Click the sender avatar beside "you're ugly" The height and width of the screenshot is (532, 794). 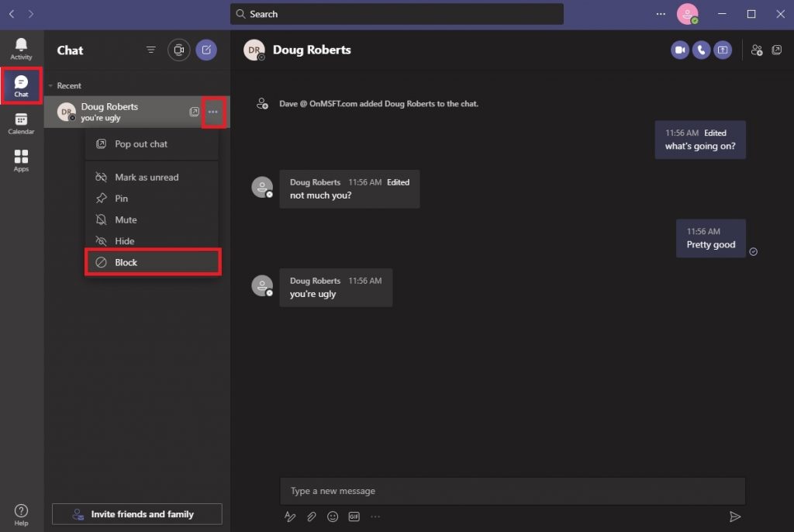tap(262, 285)
